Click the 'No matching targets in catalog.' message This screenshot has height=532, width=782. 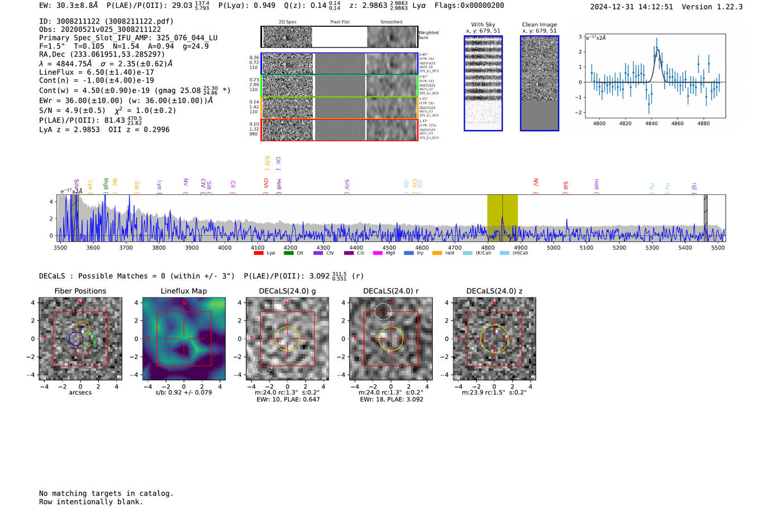(x=106, y=493)
